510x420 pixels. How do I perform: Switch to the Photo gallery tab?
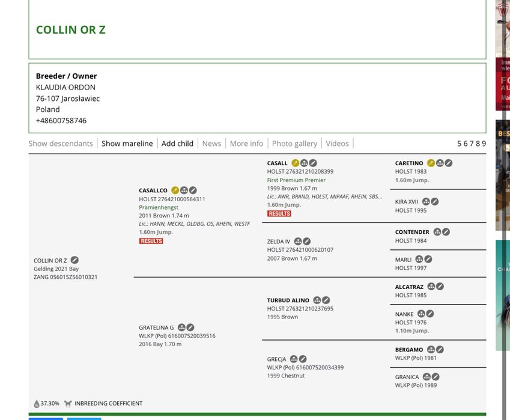pos(294,144)
